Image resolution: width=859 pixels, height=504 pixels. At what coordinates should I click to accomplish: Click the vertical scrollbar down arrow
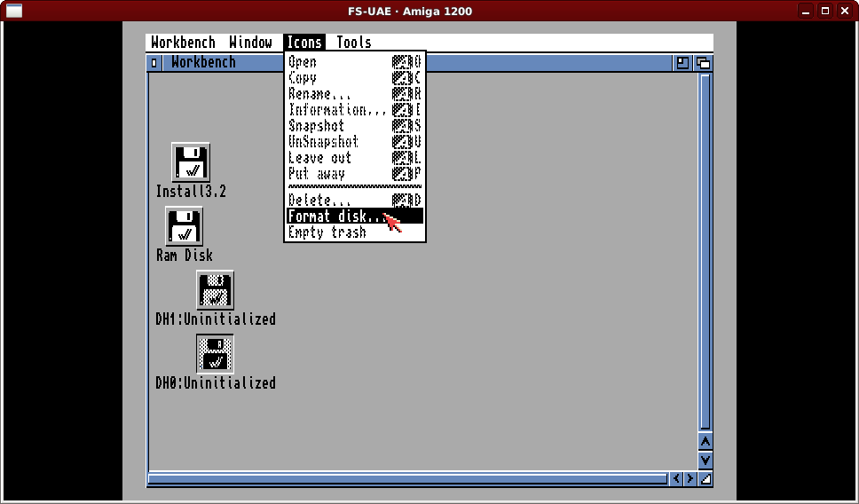705,461
